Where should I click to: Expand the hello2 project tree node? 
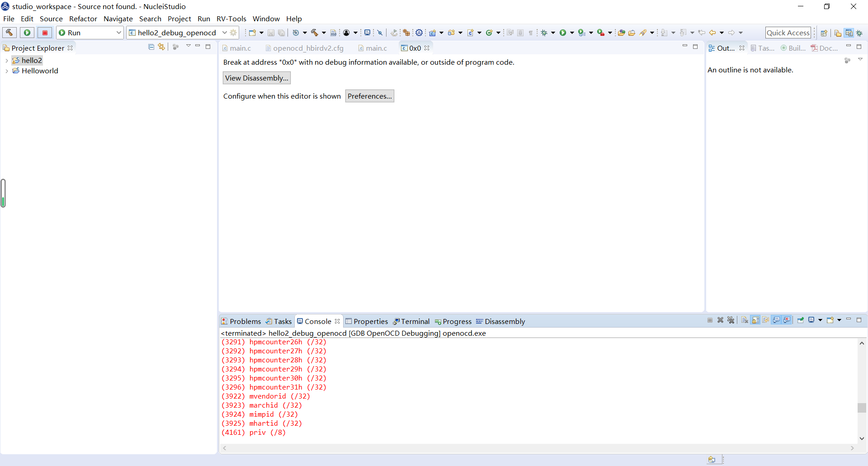6,61
